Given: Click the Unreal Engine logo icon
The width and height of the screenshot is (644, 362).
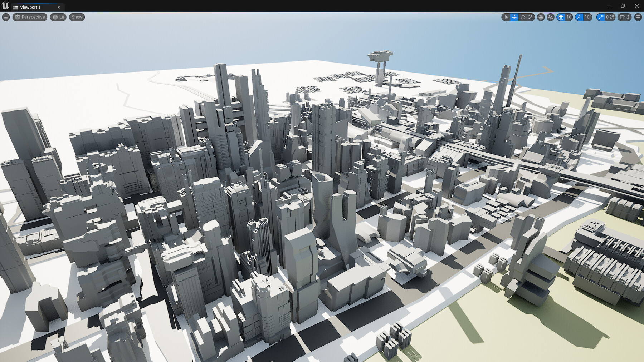Looking at the screenshot, I should (5, 6).
